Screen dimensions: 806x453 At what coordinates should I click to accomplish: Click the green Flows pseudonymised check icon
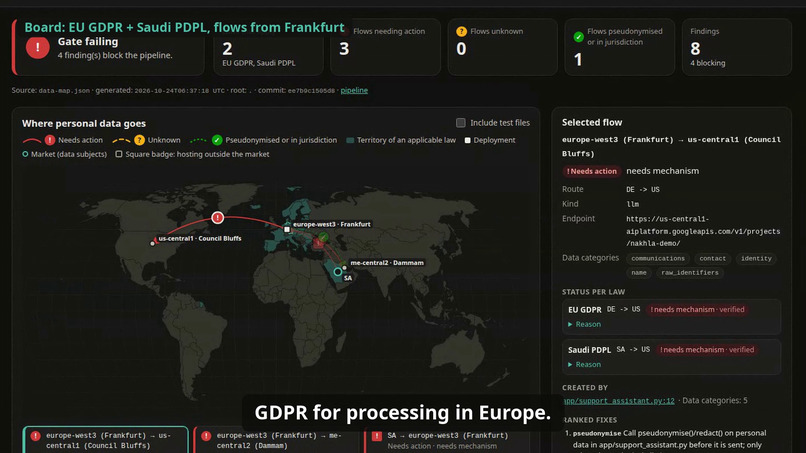pyautogui.click(x=578, y=37)
